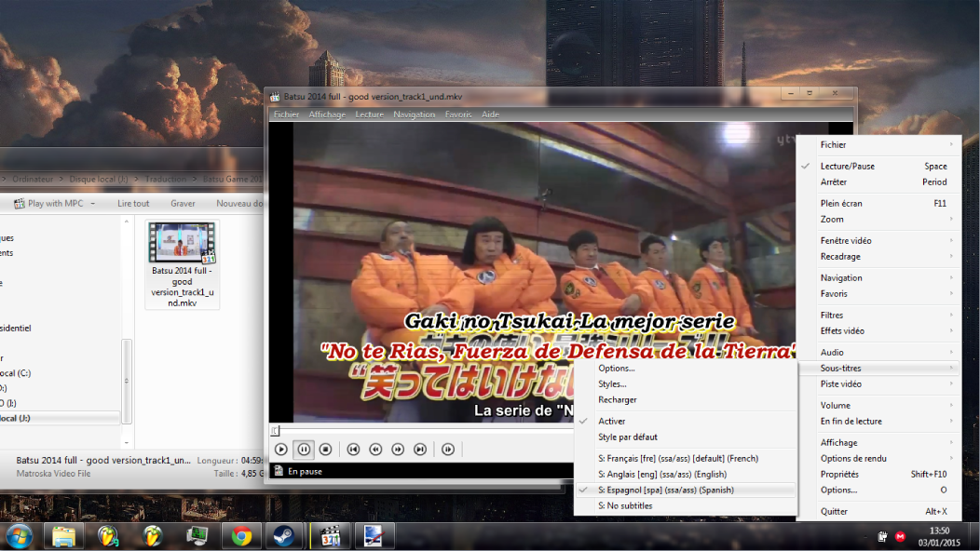Click the Explorer navigation pane scrollbar

coord(127,381)
